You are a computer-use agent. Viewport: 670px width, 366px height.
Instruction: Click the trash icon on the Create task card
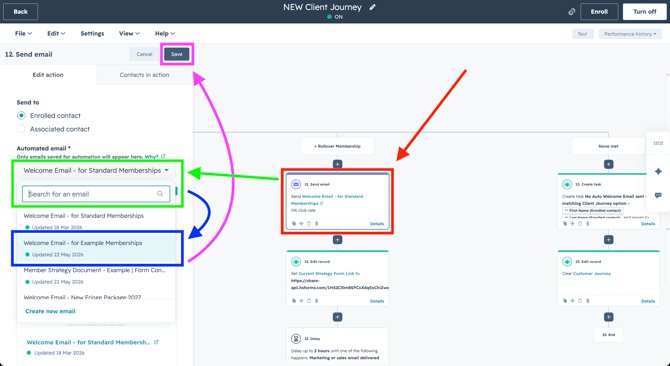coord(588,224)
